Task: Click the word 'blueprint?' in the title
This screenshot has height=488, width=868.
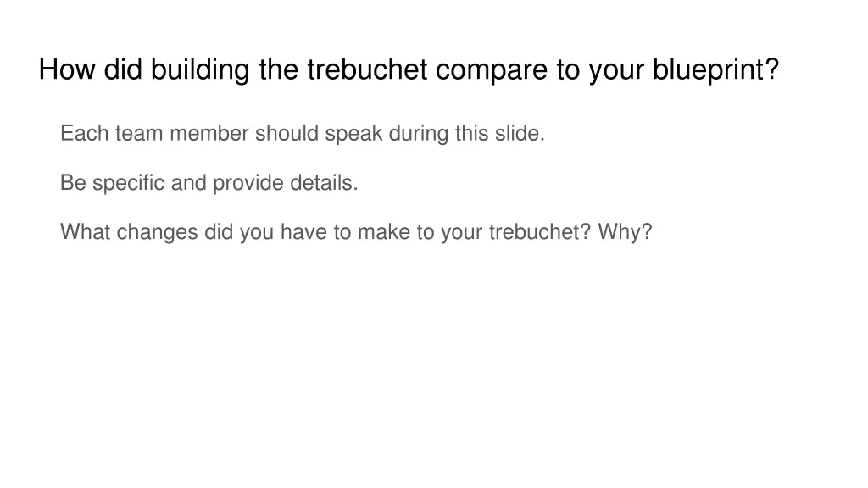Action: point(715,70)
